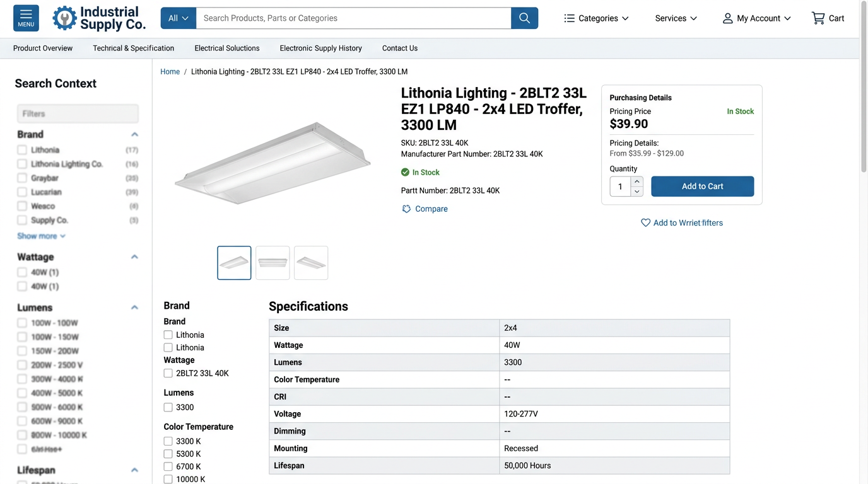Click the magnifying glass search icon
This screenshot has height=484, width=868.
point(524,18)
